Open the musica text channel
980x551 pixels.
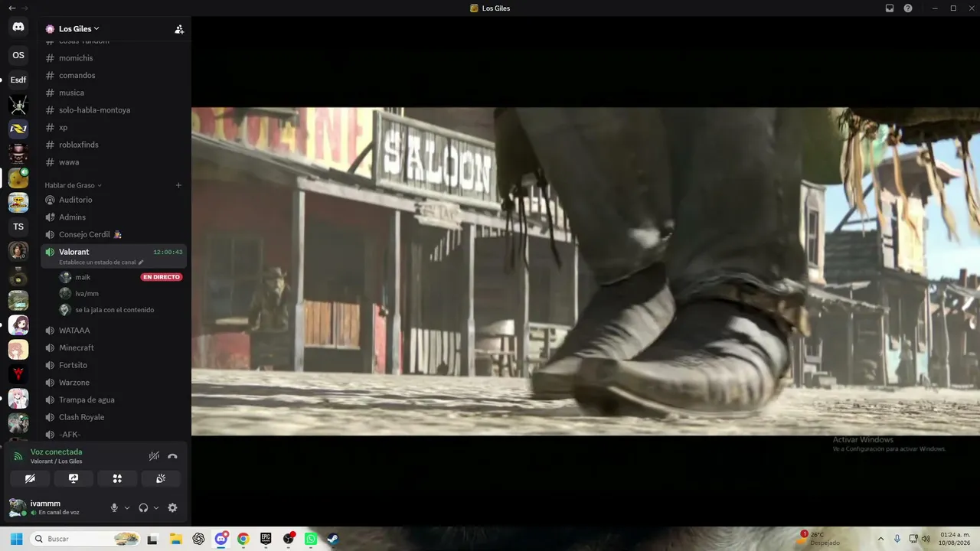(x=114, y=93)
